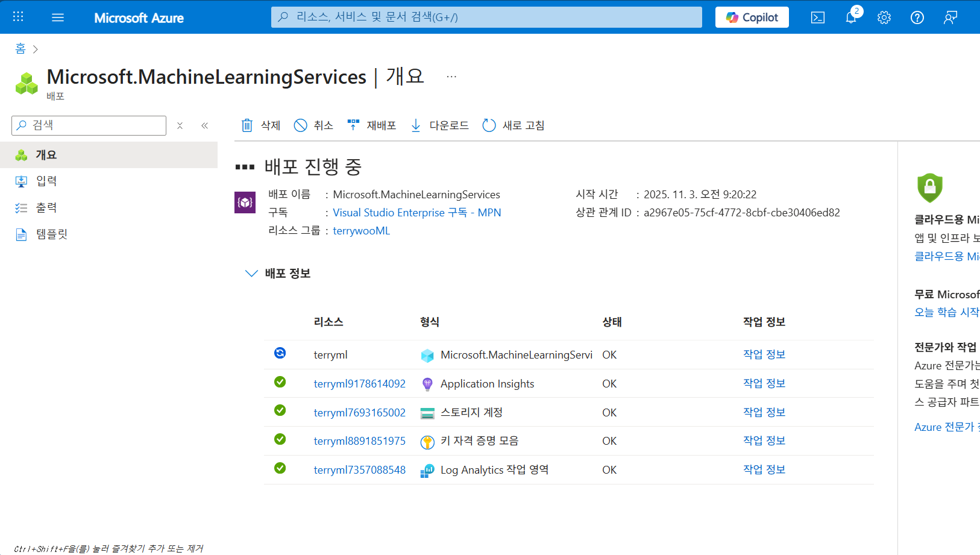Open terrywooML resource group link
This screenshot has width=980, height=555.
point(362,231)
